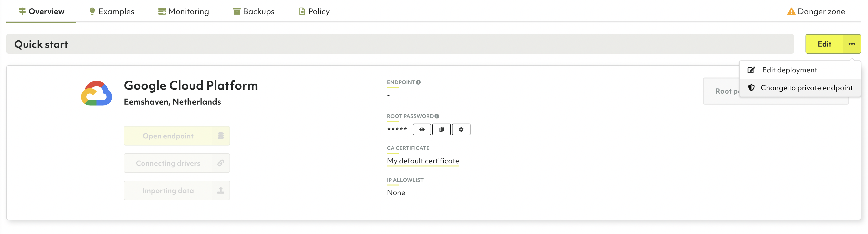Image resolution: width=868 pixels, height=234 pixels.
Task: Choose Edit deployment from the menu
Action: coord(789,70)
